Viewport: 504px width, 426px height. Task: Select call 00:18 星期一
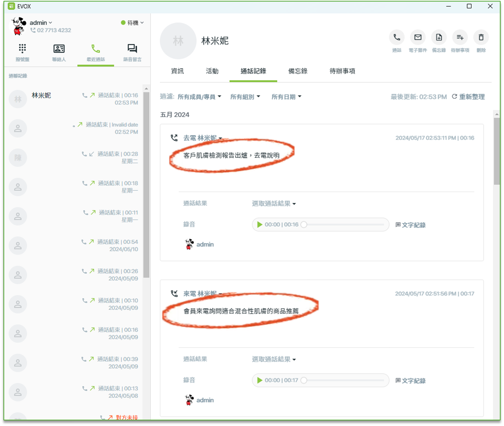(74, 187)
